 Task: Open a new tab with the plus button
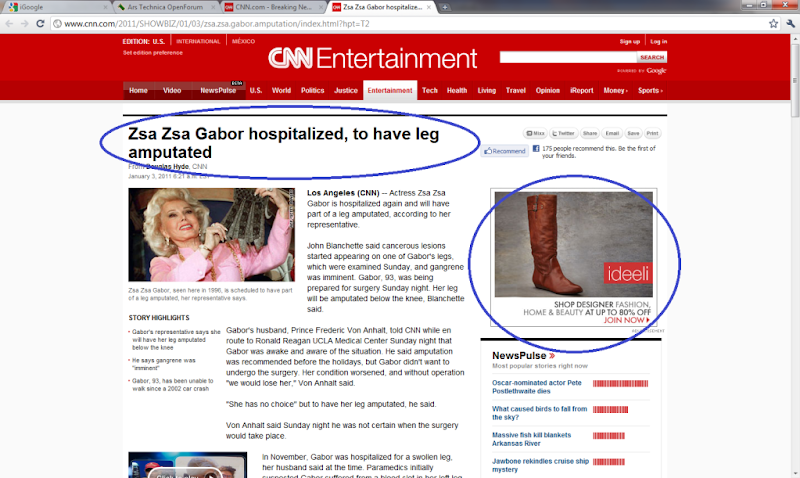pos(445,7)
